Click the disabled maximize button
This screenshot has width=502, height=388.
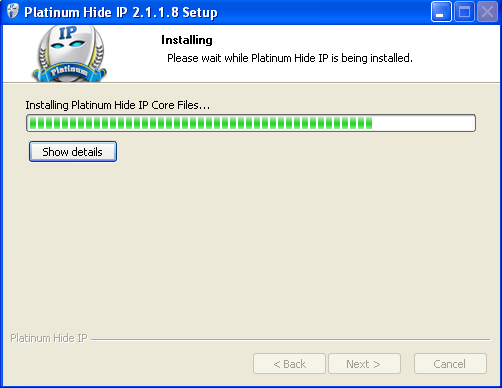point(464,12)
